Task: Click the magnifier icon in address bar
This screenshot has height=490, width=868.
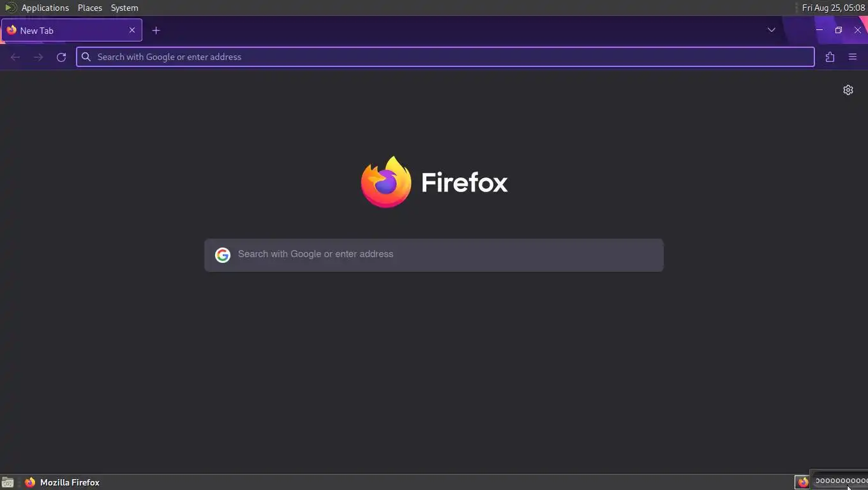Action: pos(86,57)
